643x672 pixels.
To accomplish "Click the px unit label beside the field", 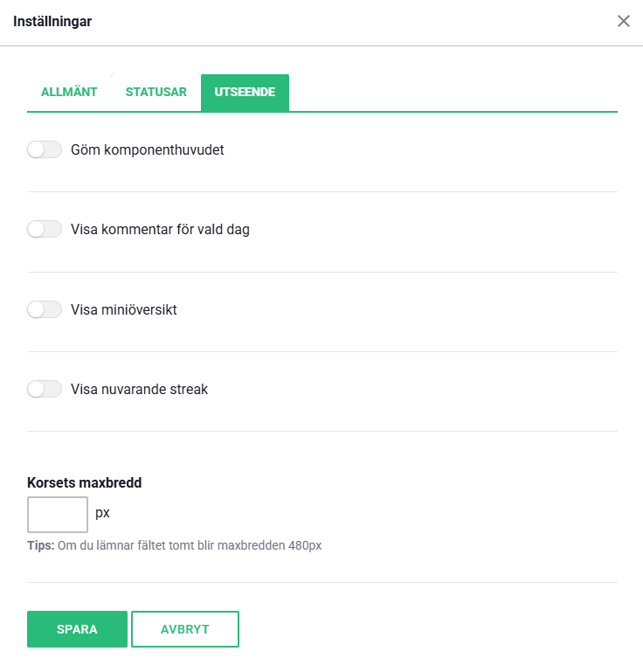I will coord(102,513).
